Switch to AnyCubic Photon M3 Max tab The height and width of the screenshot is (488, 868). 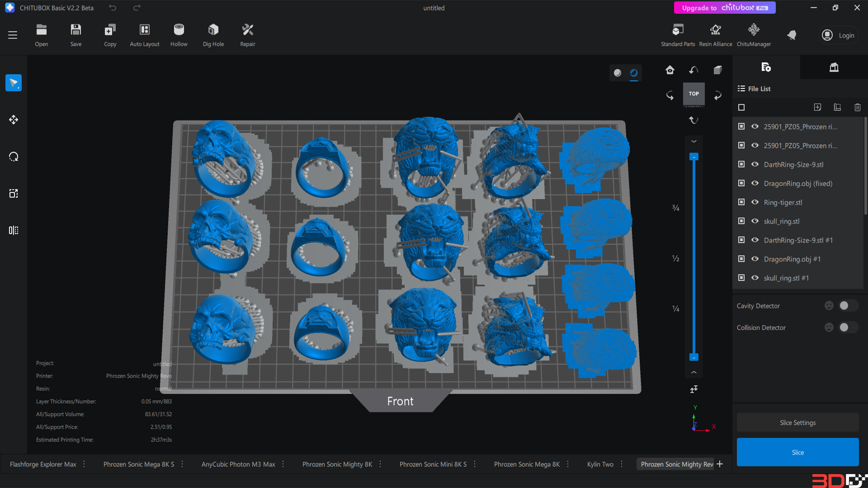[x=238, y=465]
